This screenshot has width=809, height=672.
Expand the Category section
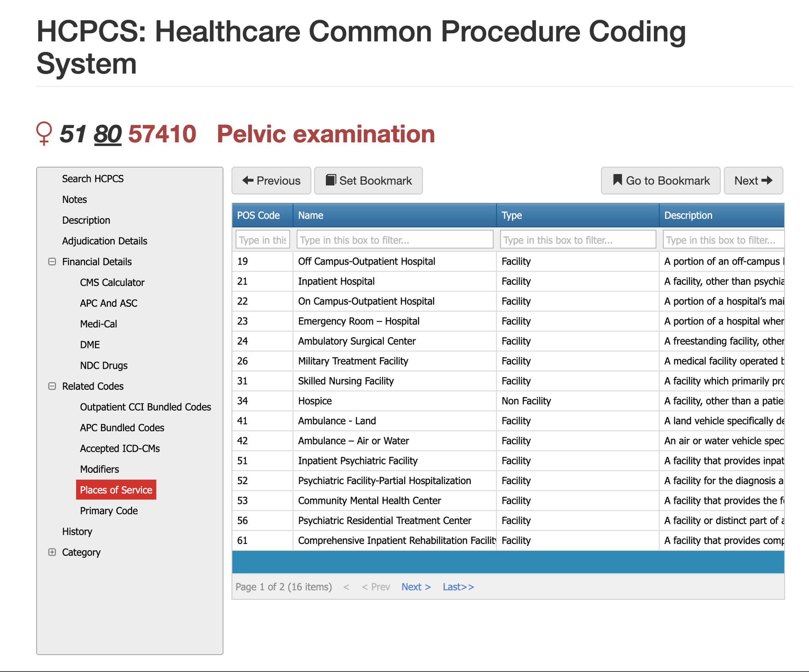tap(52, 552)
